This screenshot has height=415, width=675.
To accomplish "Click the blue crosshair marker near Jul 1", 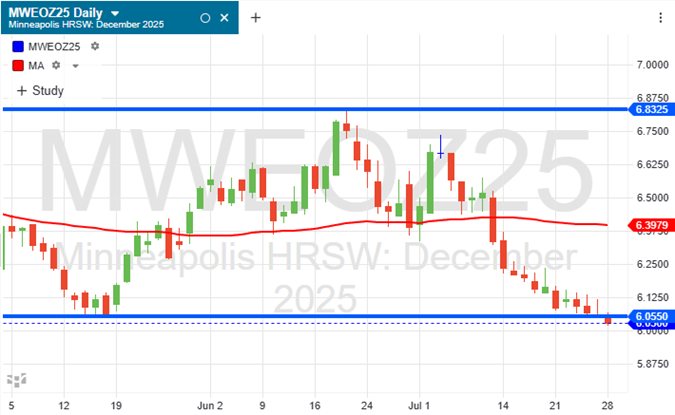I will pos(440,153).
